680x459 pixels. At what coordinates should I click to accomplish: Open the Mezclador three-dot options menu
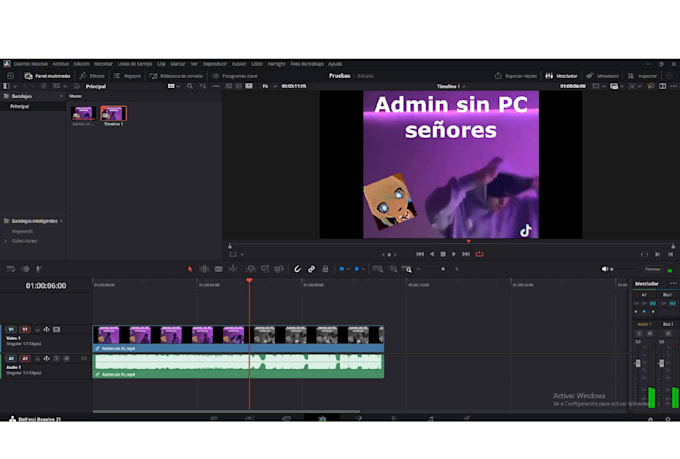click(673, 284)
